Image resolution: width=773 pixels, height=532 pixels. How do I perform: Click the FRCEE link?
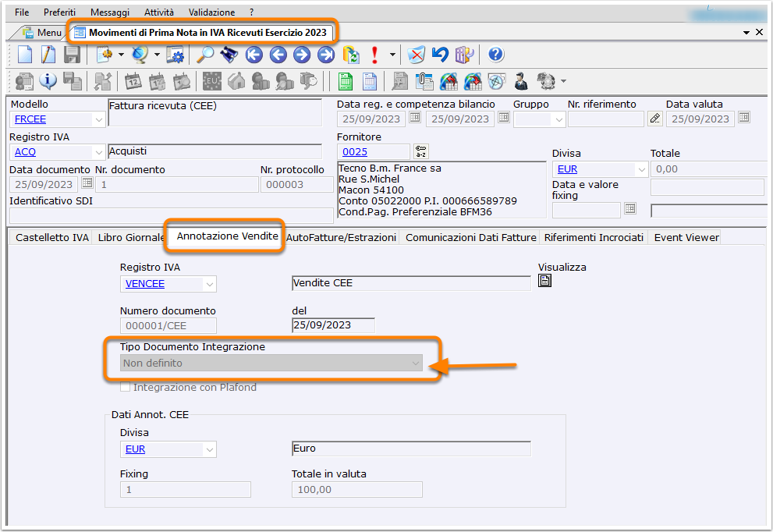tap(30, 119)
